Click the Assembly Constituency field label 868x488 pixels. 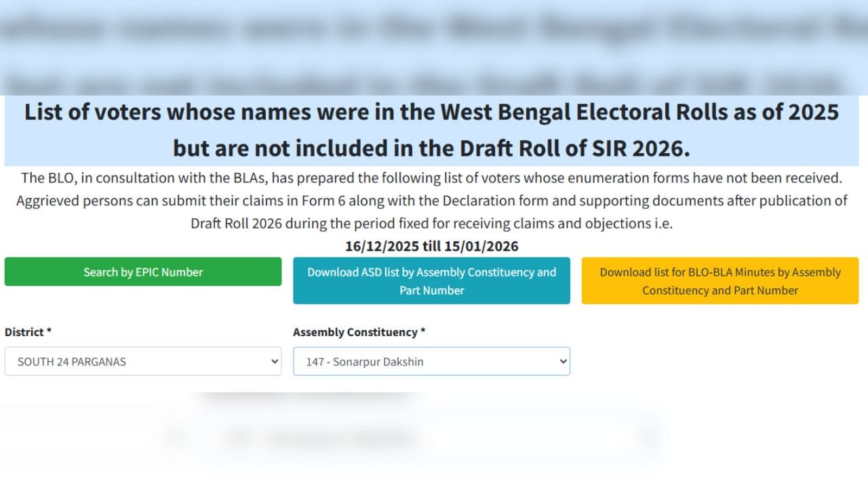[x=359, y=332]
